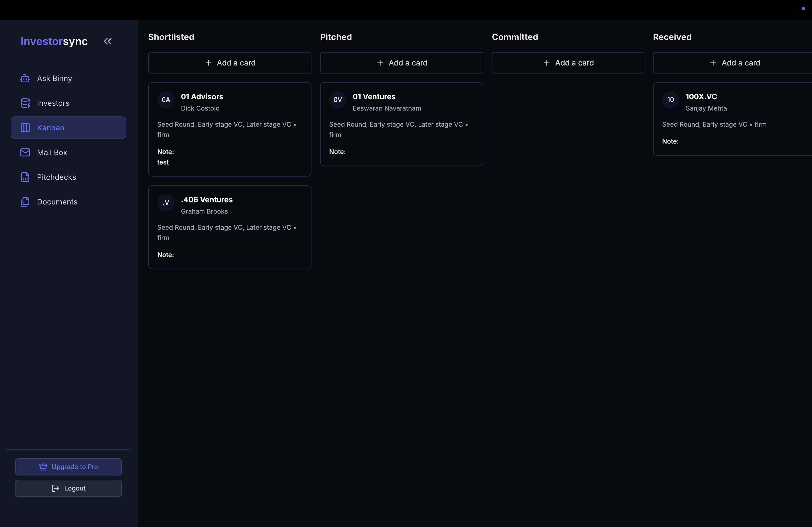Select the Investors database icon in sidebar
812x527 pixels.
coord(25,103)
